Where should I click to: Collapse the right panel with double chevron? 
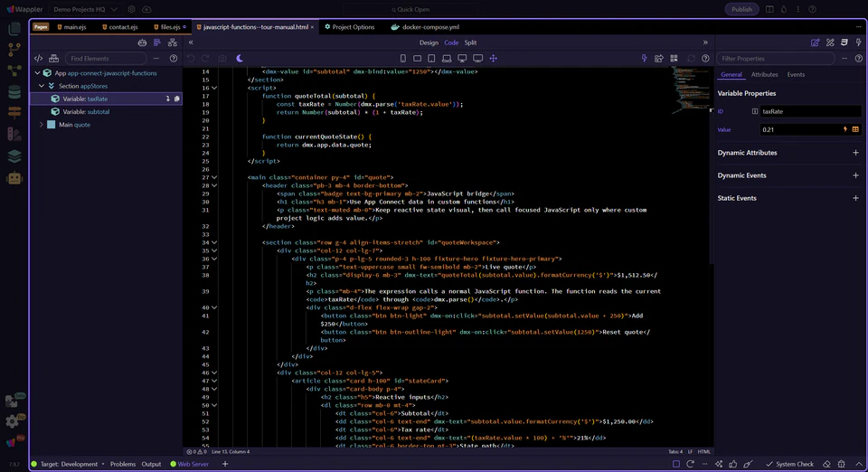[x=705, y=42]
